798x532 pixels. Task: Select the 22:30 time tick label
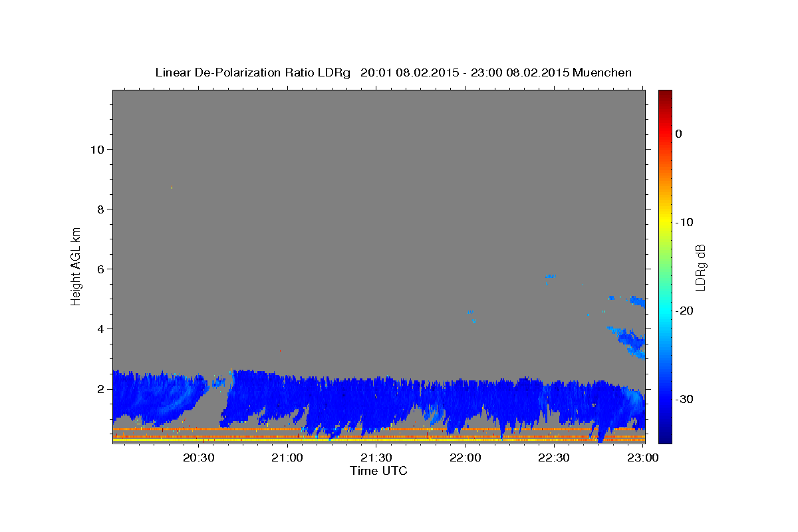pyautogui.click(x=554, y=458)
